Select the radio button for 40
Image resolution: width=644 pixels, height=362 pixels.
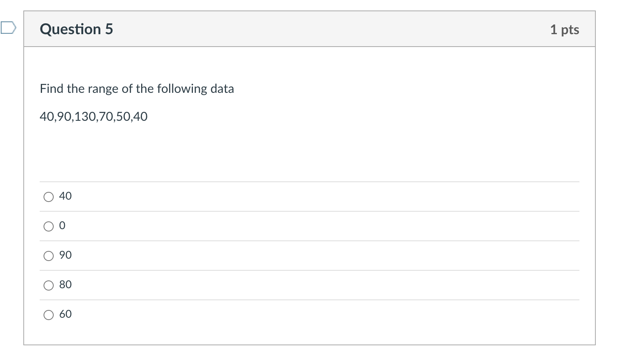coord(49,197)
